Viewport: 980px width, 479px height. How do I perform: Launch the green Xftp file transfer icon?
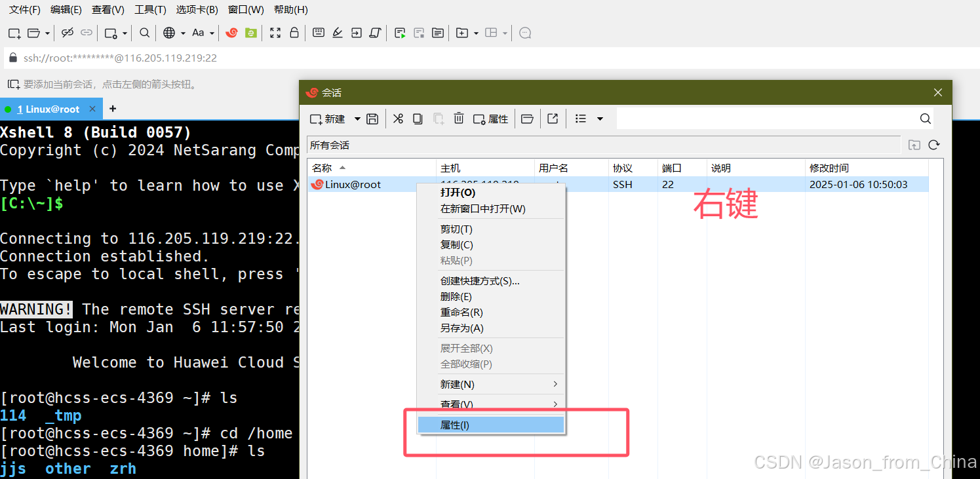click(251, 33)
